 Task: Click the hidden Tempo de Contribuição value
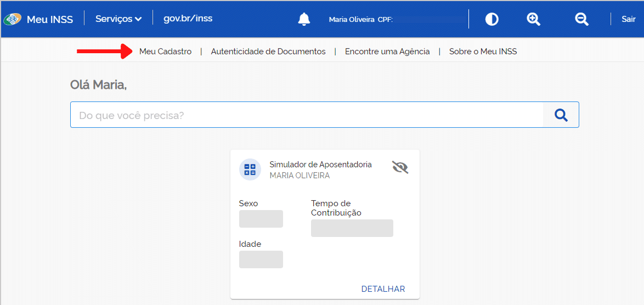pos(352,228)
